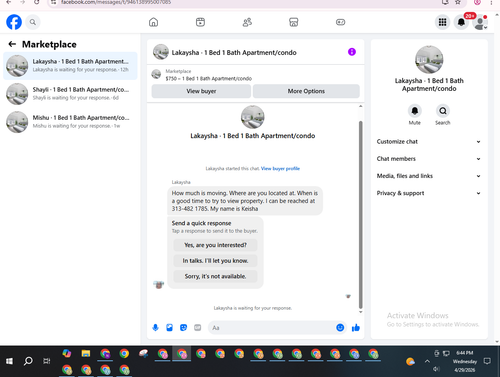The height and width of the screenshot is (377, 500).
Task: Expand Privacy & support section
Action: click(x=429, y=193)
